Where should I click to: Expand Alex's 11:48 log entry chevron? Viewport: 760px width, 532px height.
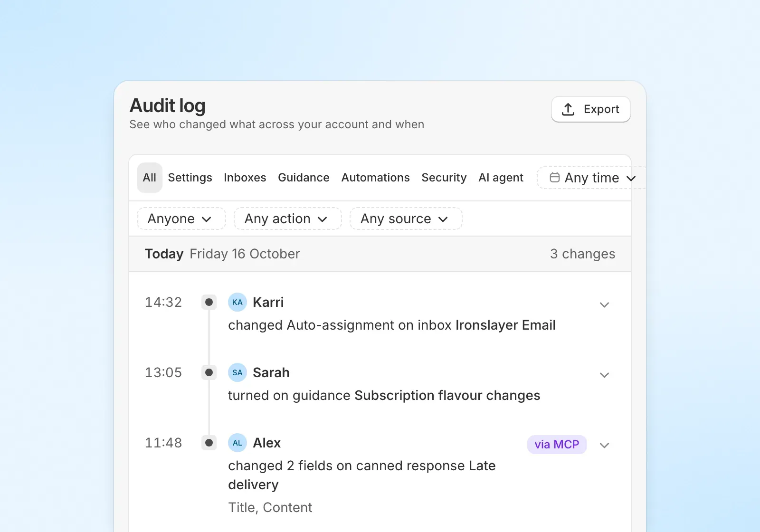pyautogui.click(x=604, y=445)
